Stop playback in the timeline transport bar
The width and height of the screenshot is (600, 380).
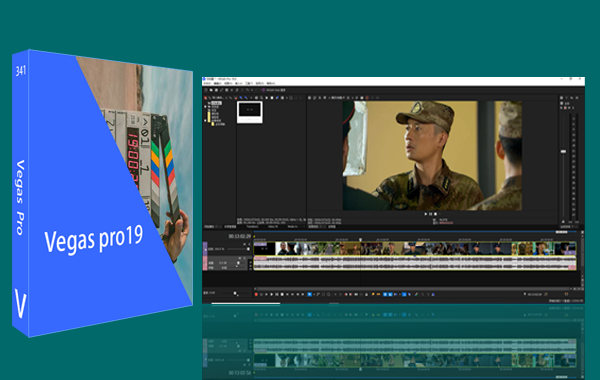(x=282, y=294)
